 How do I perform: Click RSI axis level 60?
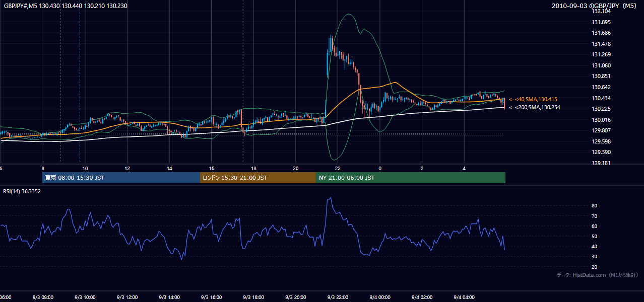[x=594, y=226]
